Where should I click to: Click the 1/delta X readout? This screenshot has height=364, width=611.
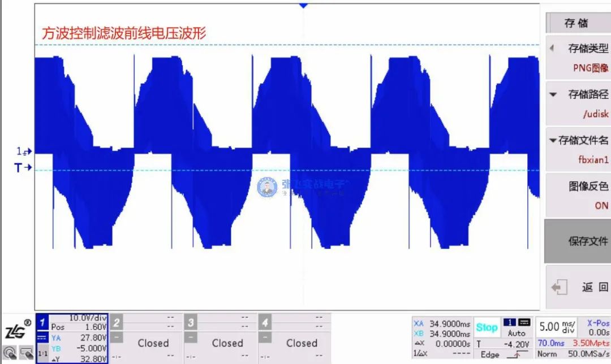coord(442,353)
